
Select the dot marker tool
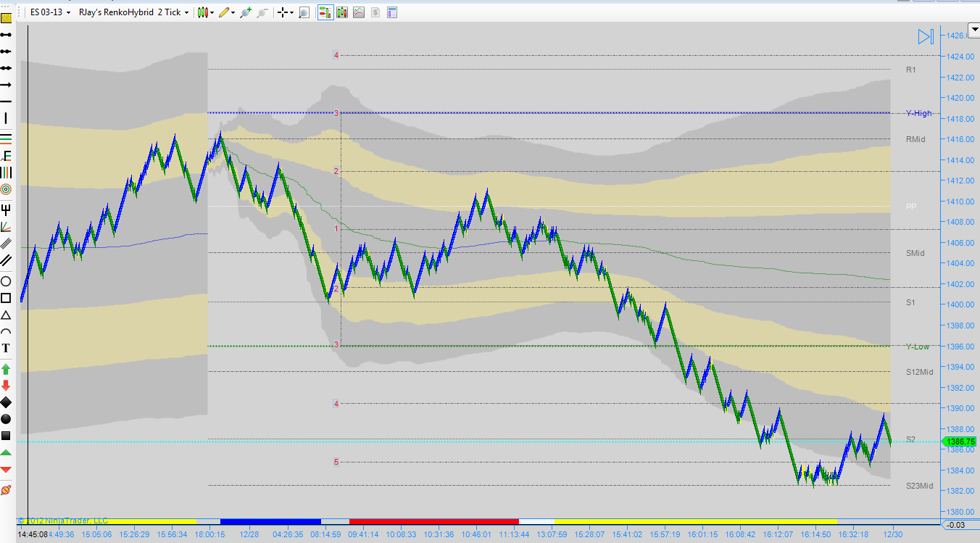[6, 418]
